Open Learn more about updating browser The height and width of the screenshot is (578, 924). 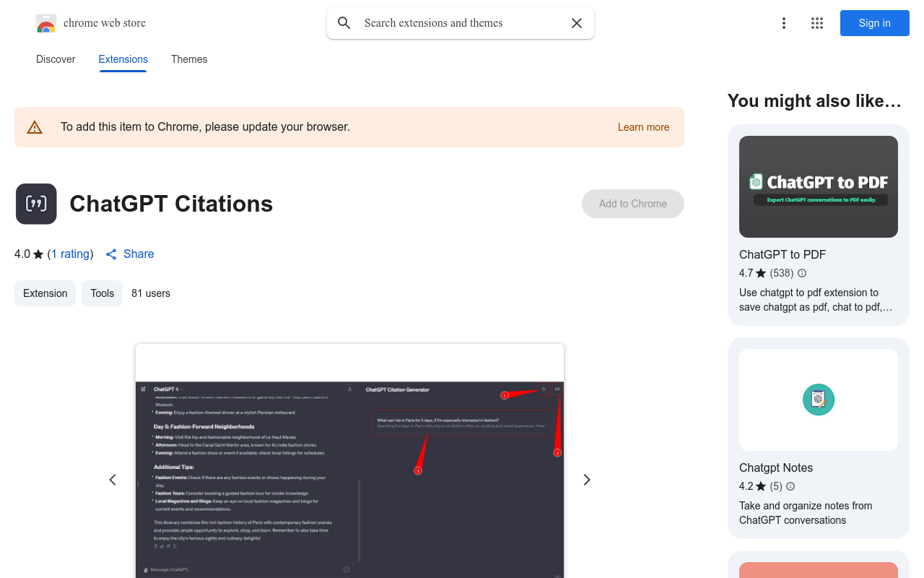(x=643, y=127)
